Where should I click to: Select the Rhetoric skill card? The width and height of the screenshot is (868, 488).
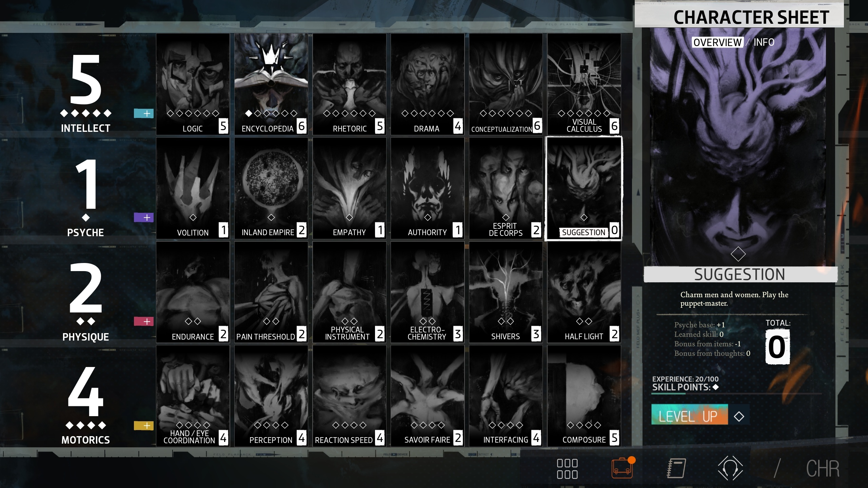(349, 84)
